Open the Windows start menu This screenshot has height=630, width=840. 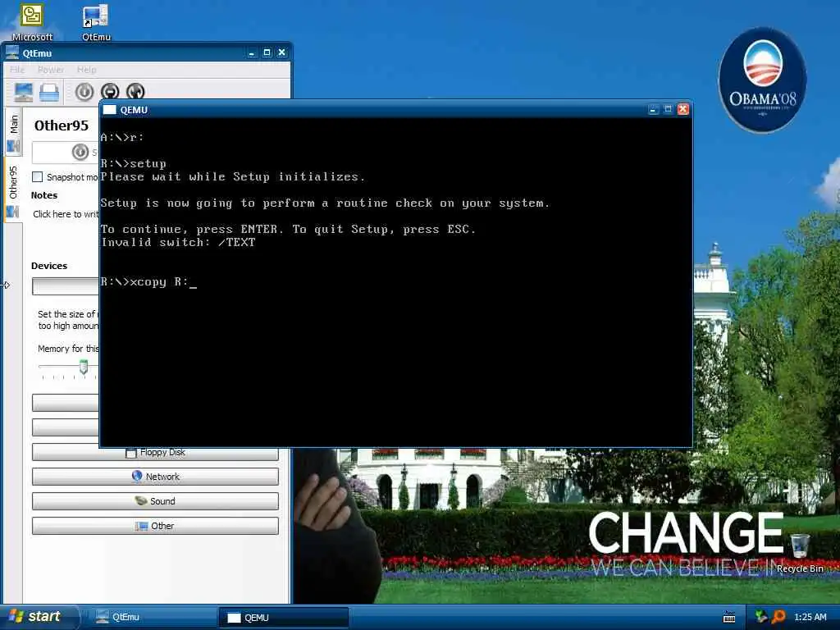[38, 617]
